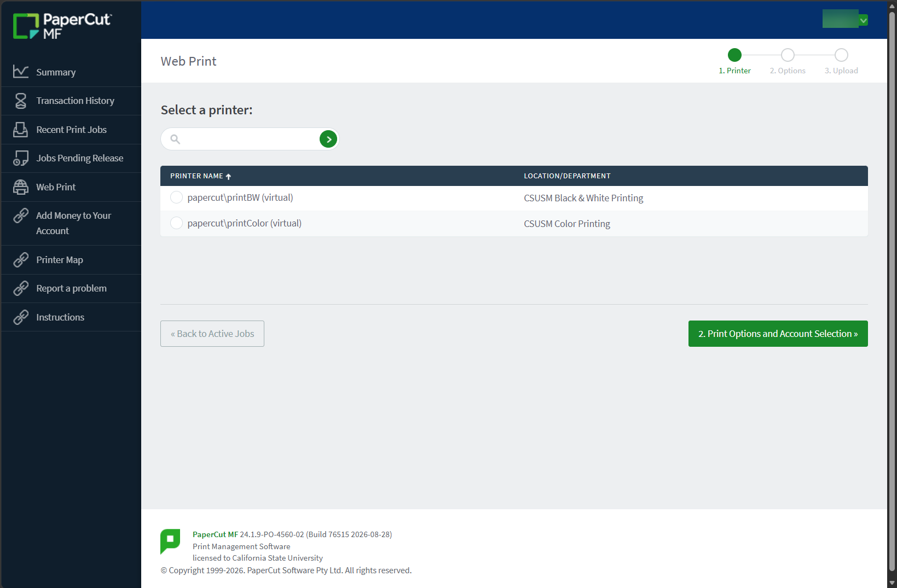
Task: Go to Recent Print Jobs
Action: pyautogui.click(x=71, y=130)
